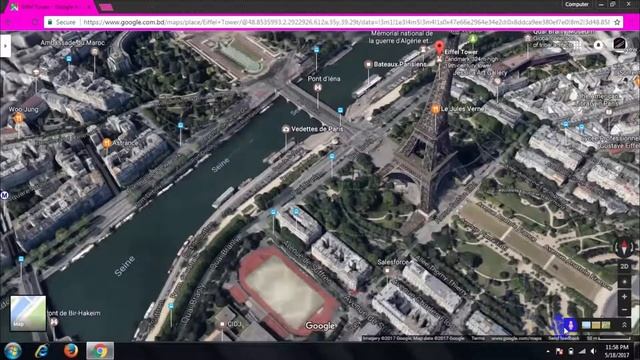
Task: Select Vedettes de Paris camera marker
Action: point(286,129)
